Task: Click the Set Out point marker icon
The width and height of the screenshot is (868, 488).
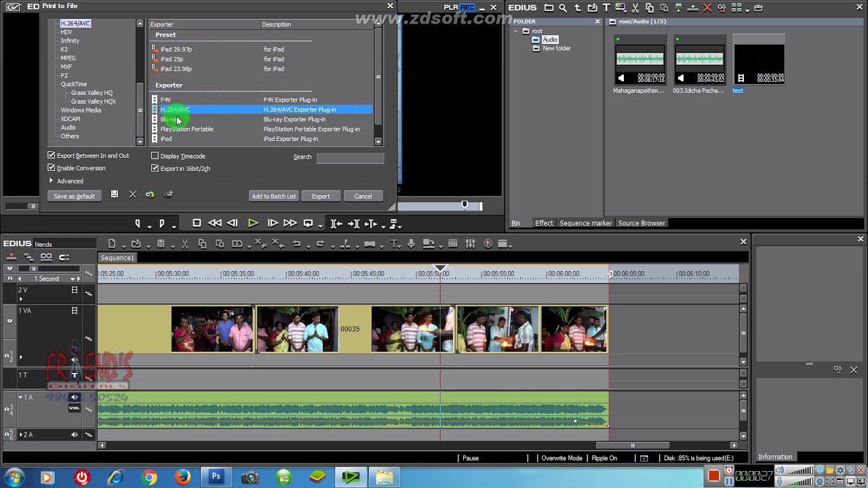Action: pyautogui.click(x=161, y=223)
